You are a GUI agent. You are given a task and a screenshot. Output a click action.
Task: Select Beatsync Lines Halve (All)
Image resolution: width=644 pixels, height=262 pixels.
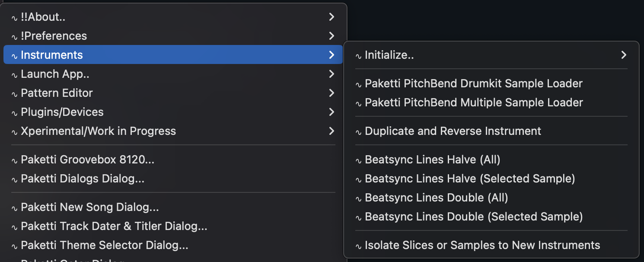pos(432,160)
